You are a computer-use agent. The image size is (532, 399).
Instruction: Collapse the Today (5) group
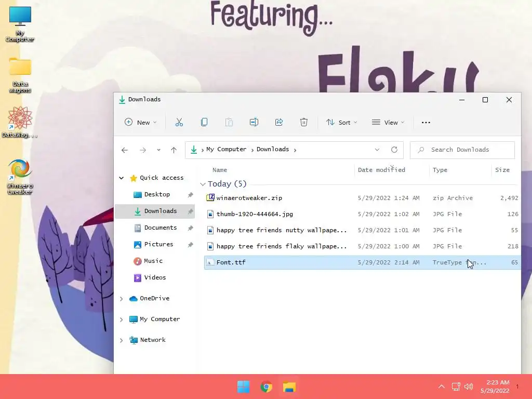click(x=203, y=184)
